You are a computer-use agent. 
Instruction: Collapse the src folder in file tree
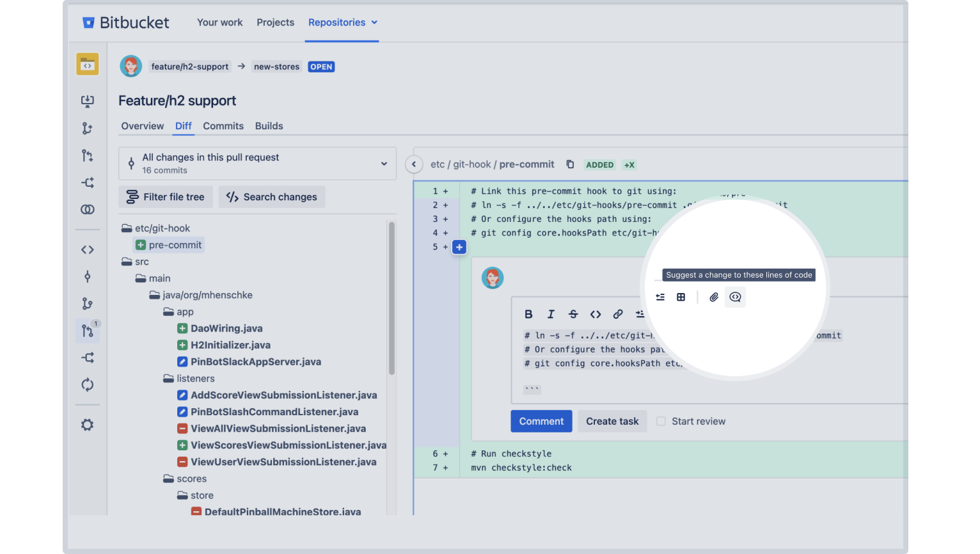click(135, 262)
